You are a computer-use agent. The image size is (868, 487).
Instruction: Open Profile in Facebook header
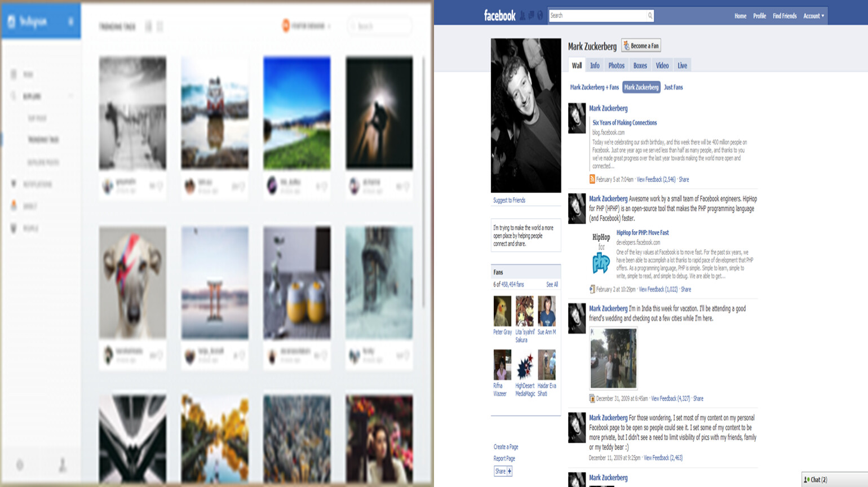(759, 16)
